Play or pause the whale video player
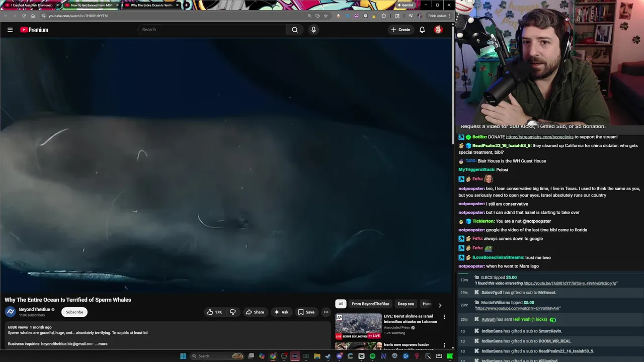644x362 pixels. click(226, 166)
